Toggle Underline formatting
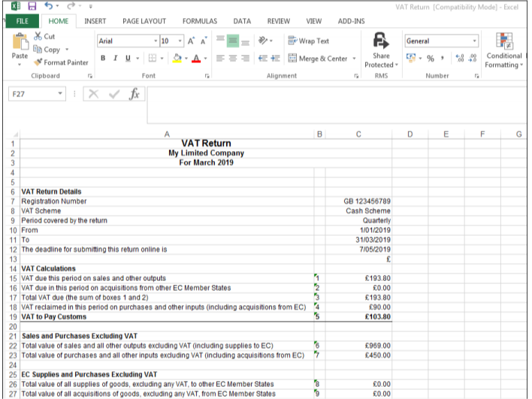 click(128, 58)
